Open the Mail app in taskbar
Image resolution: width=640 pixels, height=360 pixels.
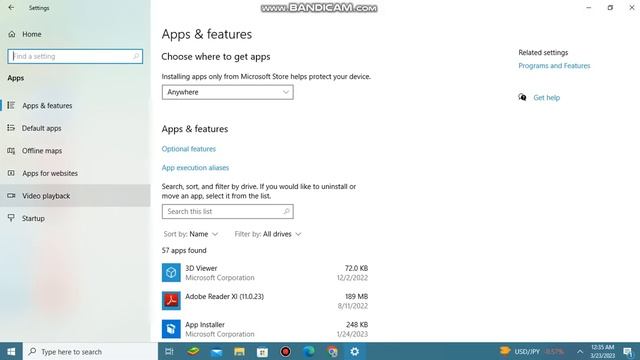coord(216,351)
